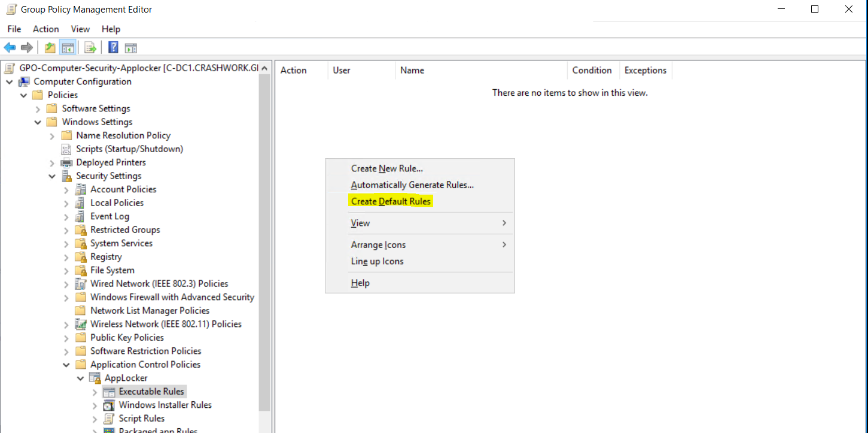Expand Windows Firewall with Advanced Security

66,297
